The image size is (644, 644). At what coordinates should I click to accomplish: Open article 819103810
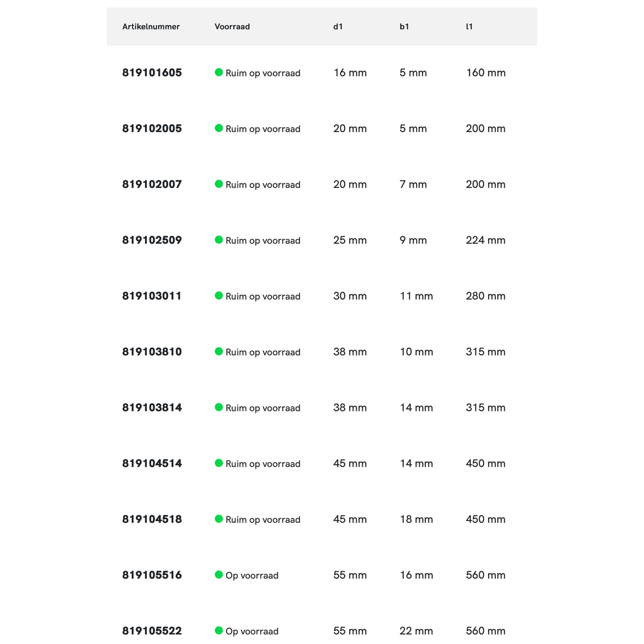point(152,352)
